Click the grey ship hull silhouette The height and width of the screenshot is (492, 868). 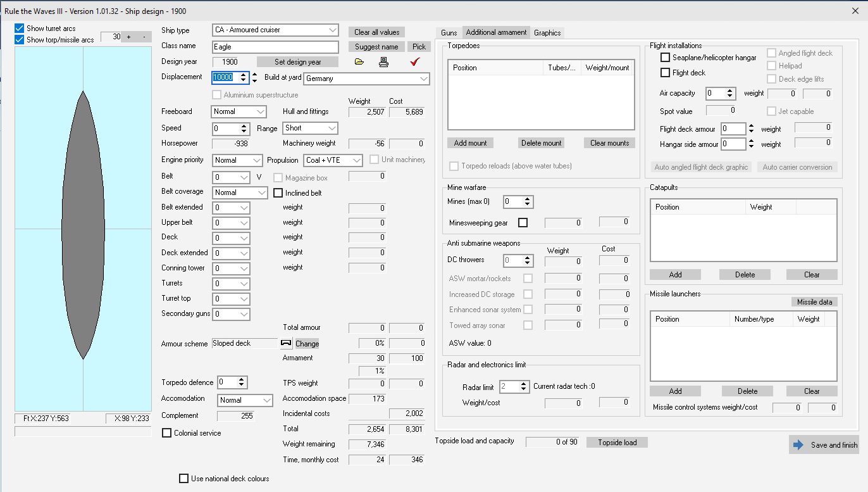click(x=83, y=225)
